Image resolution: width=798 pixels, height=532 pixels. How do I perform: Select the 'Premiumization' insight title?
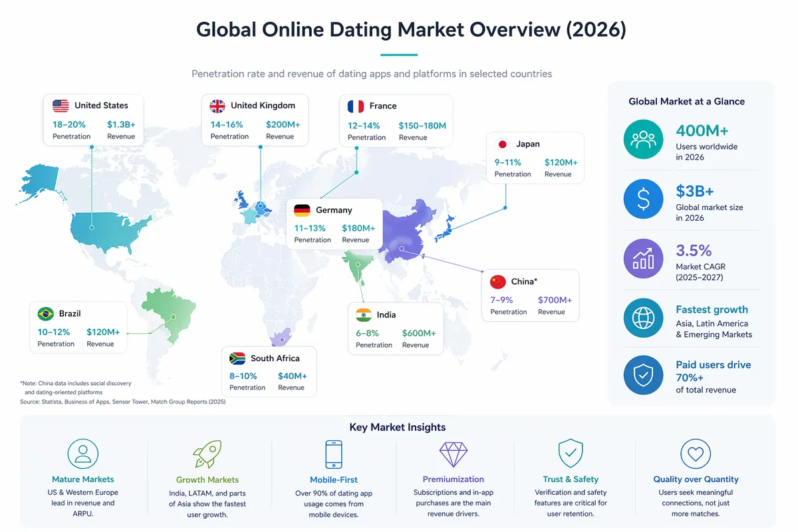(x=454, y=479)
